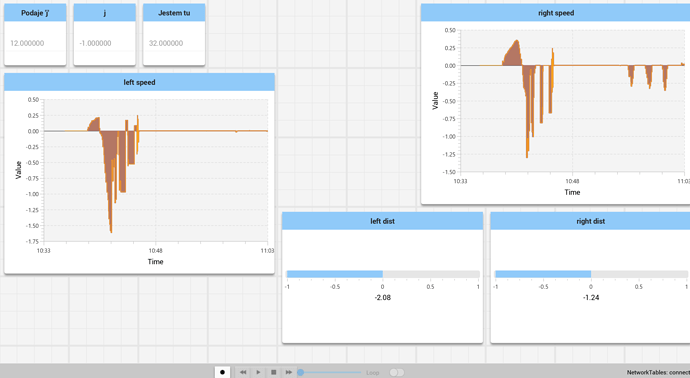The height and width of the screenshot is (378, 690).
Task: Toggle the Loop switch
Action: pyautogui.click(x=396, y=373)
